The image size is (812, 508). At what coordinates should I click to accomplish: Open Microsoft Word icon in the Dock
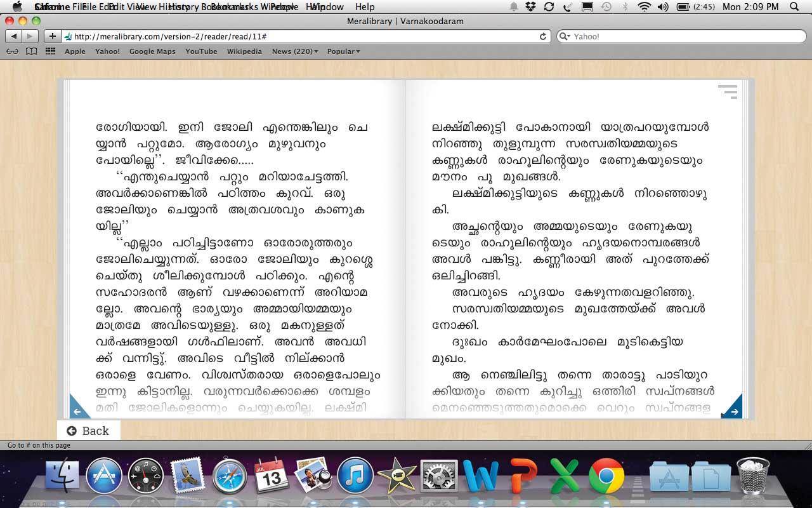(x=481, y=476)
